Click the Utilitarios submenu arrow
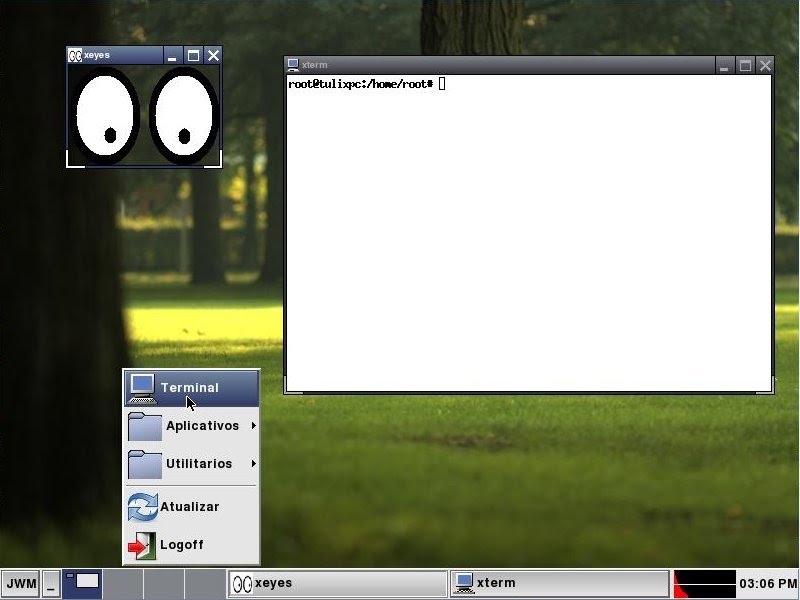The height and width of the screenshot is (600, 800). 254,463
